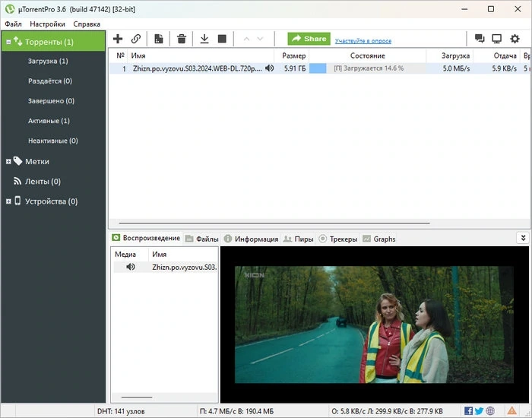The height and width of the screenshot is (418, 532).
Task: Click DHT: 141 узлов status
Action: pyautogui.click(x=121, y=411)
